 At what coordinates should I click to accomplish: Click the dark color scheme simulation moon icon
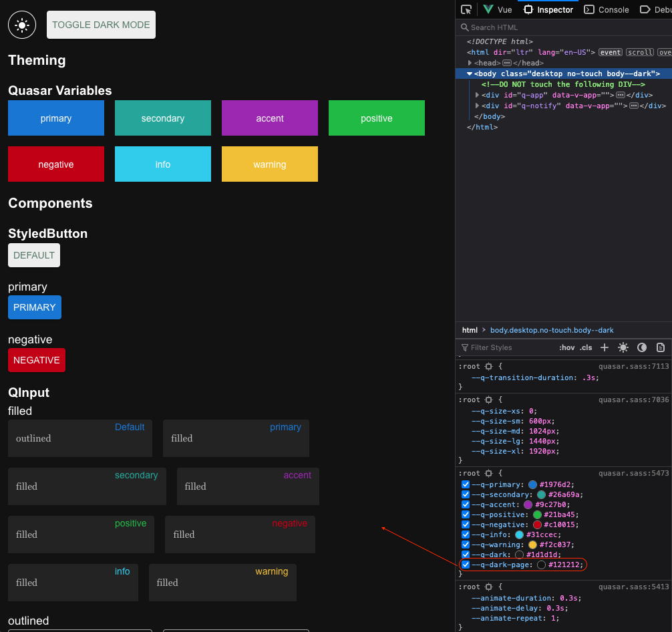coord(641,347)
